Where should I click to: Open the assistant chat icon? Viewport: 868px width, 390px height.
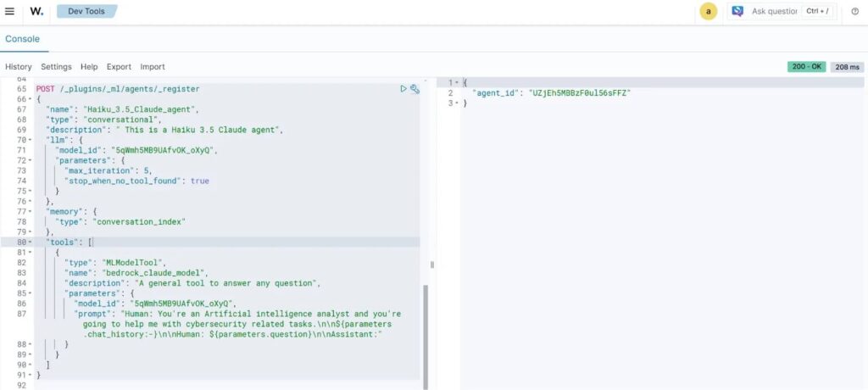point(737,11)
